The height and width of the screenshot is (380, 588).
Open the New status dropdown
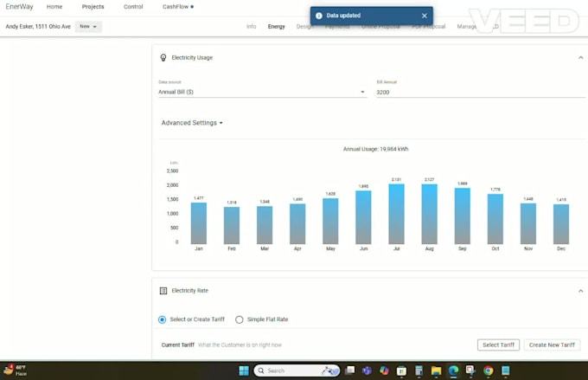(88, 27)
